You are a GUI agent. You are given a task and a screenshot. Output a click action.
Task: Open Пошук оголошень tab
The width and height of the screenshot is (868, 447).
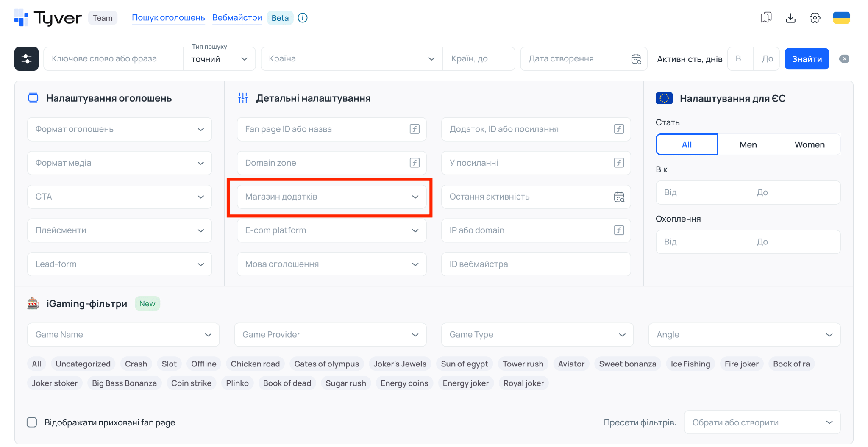point(168,18)
